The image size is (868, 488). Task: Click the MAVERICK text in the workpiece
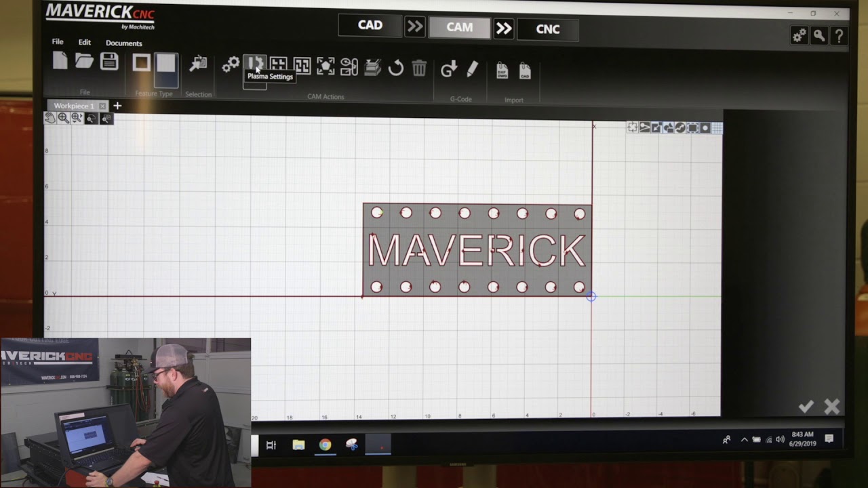[x=477, y=250]
